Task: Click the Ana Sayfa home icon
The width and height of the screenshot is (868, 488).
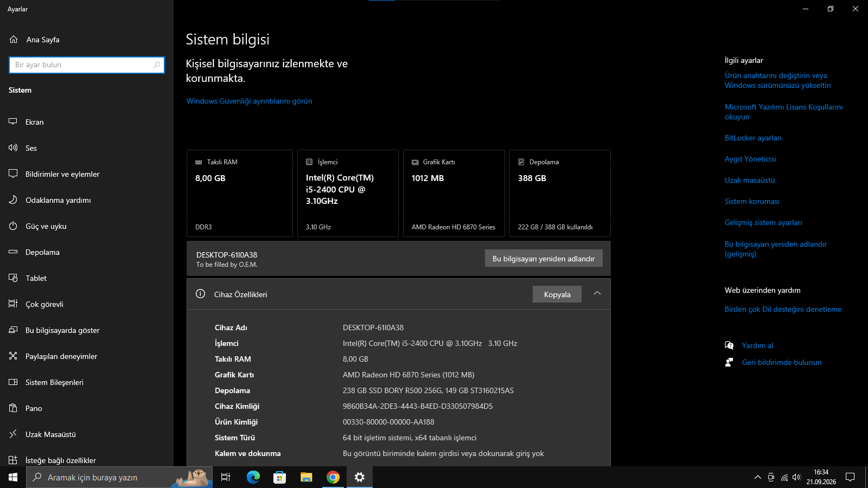Action: pos(14,40)
